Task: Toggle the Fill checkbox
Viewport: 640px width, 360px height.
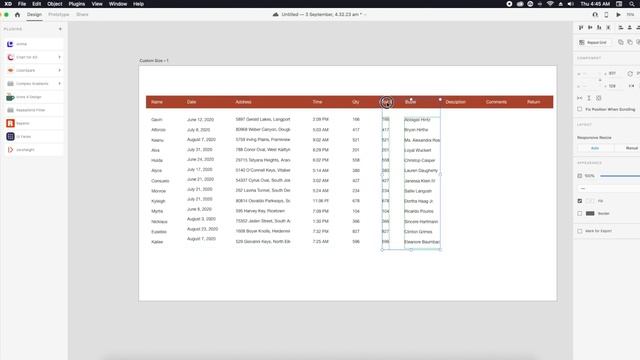Action: pos(580,201)
